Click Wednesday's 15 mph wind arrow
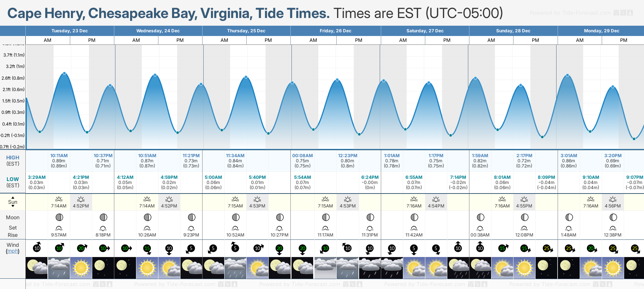 pyautogui.click(x=147, y=249)
